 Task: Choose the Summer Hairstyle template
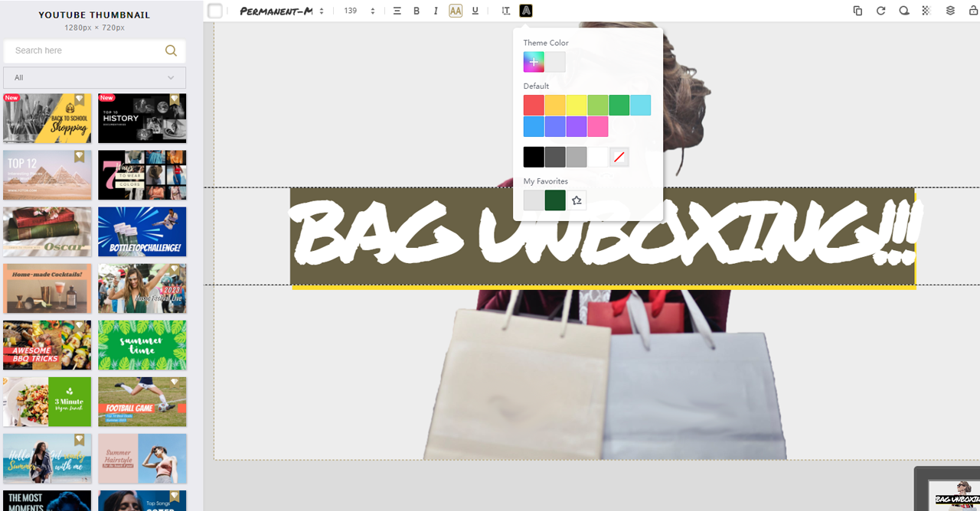[x=142, y=458]
